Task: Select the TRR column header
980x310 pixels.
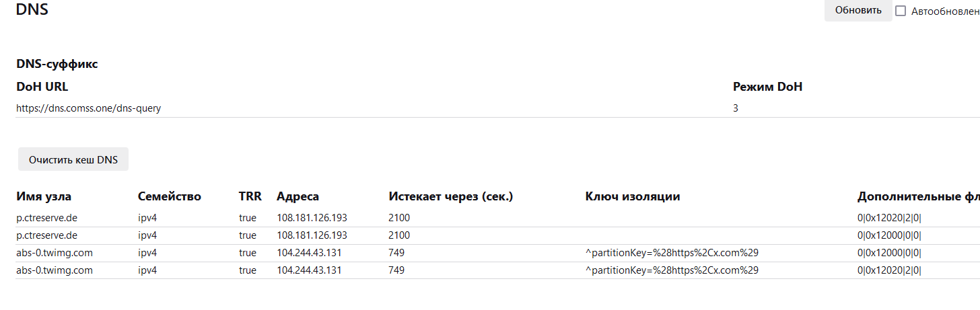Action: click(250, 196)
